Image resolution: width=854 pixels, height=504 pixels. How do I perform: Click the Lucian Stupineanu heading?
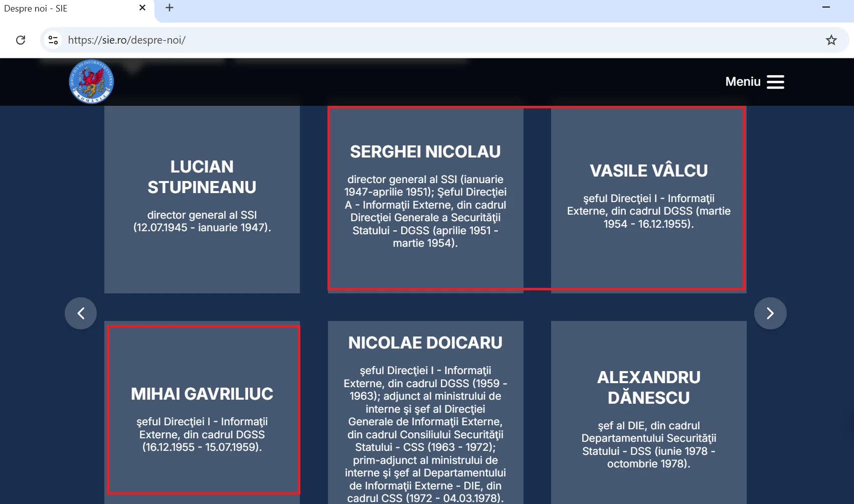(x=202, y=177)
